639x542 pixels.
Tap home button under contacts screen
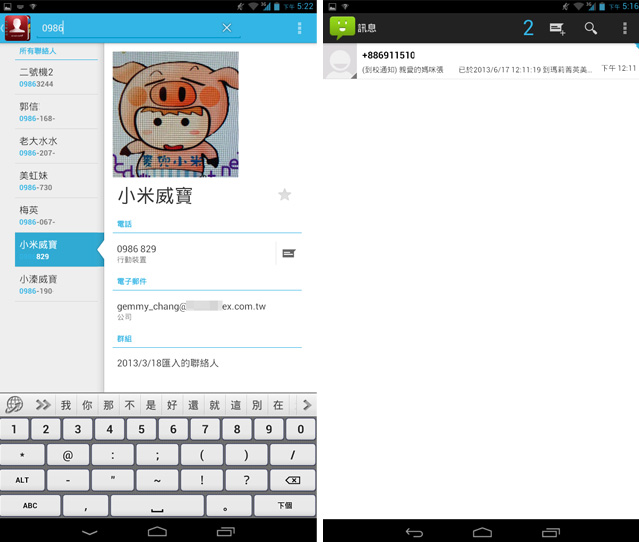157,531
